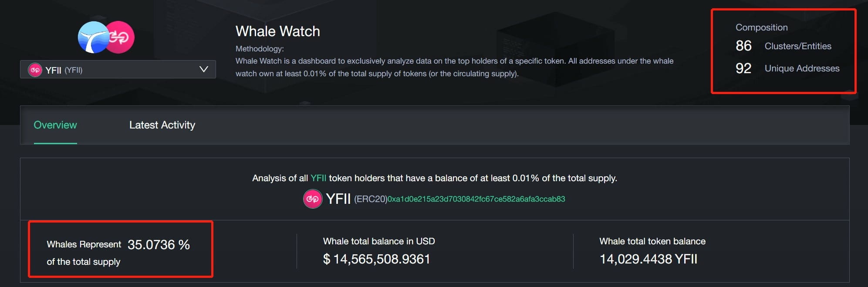
Task: Click the pink YFII icon beside contract address
Action: (313, 199)
